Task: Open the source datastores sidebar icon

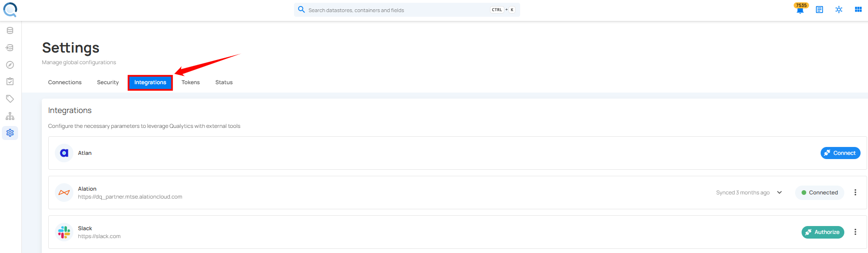Action: tap(10, 31)
